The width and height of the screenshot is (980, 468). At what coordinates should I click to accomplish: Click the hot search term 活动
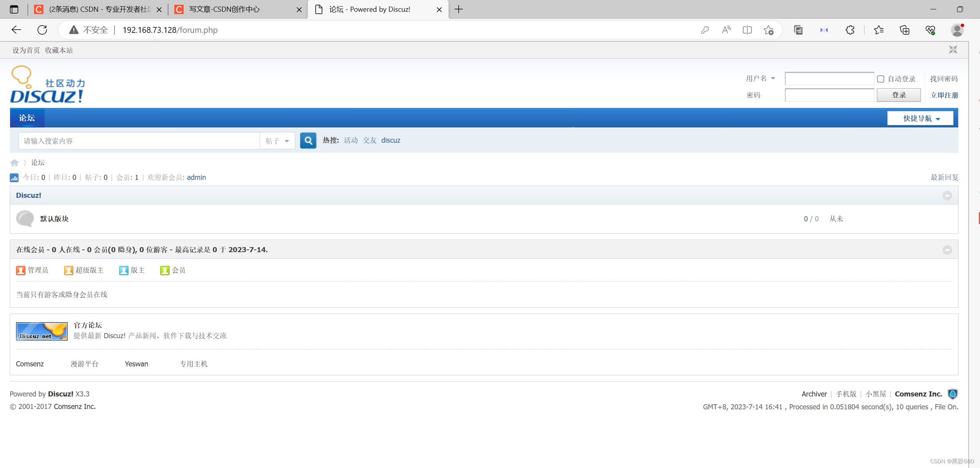coord(351,140)
